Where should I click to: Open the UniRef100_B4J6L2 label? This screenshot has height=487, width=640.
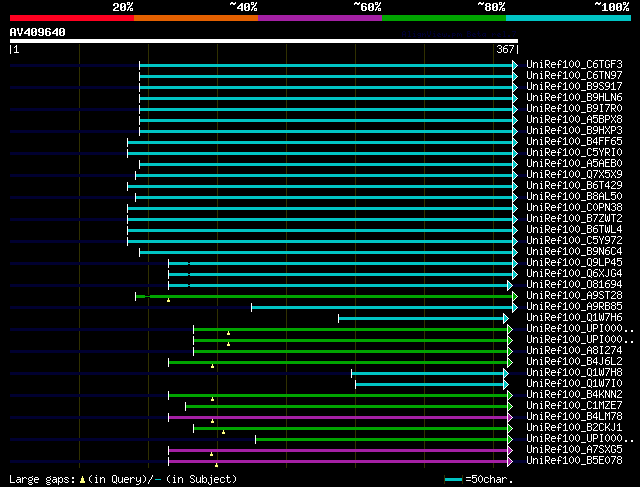(x=574, y=362)
